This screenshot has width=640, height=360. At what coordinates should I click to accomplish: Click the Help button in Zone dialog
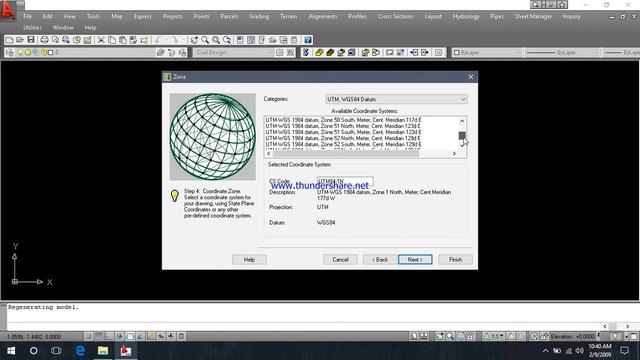(249, 260)
